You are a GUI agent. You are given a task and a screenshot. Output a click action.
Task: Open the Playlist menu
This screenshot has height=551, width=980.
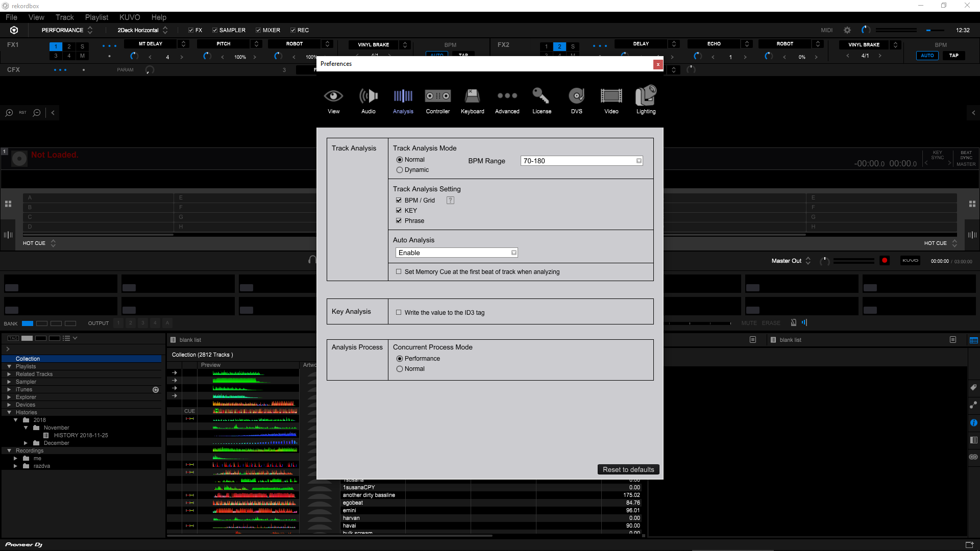[x=96, y=17]
